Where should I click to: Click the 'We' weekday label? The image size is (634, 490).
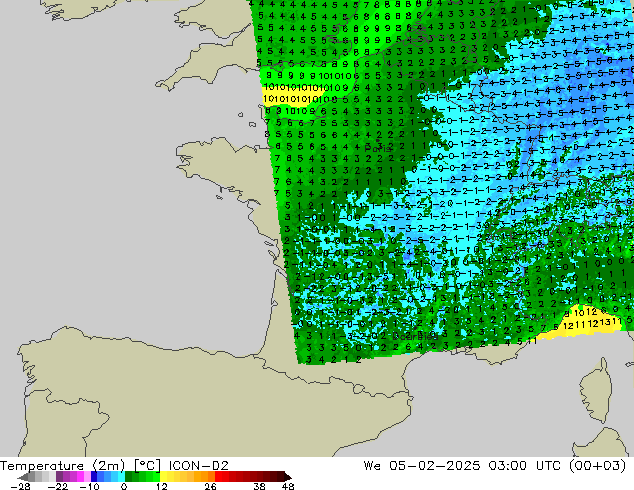(372, 466)
